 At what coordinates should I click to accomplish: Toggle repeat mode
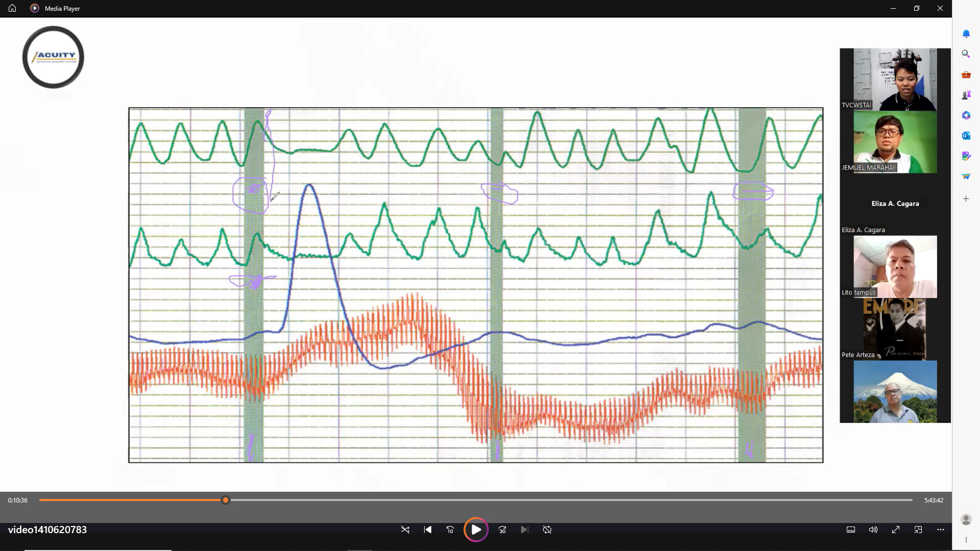point(547,530)
